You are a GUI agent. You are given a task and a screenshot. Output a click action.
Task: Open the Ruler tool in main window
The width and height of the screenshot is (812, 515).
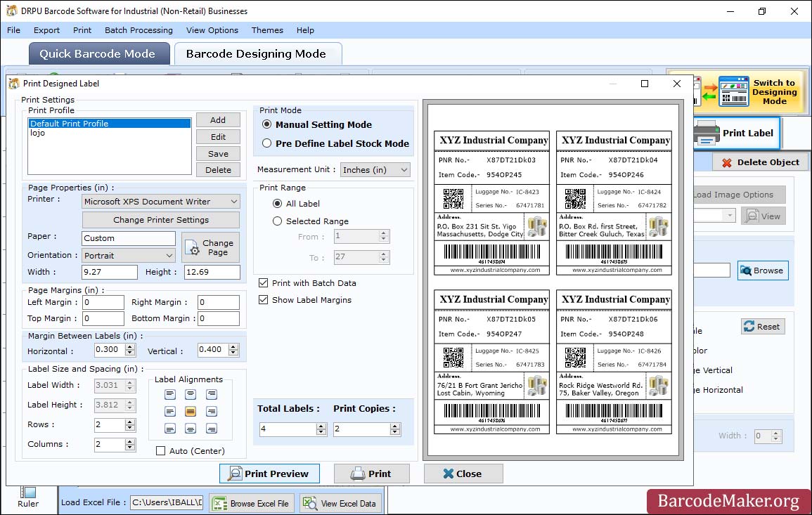(28, 497)
